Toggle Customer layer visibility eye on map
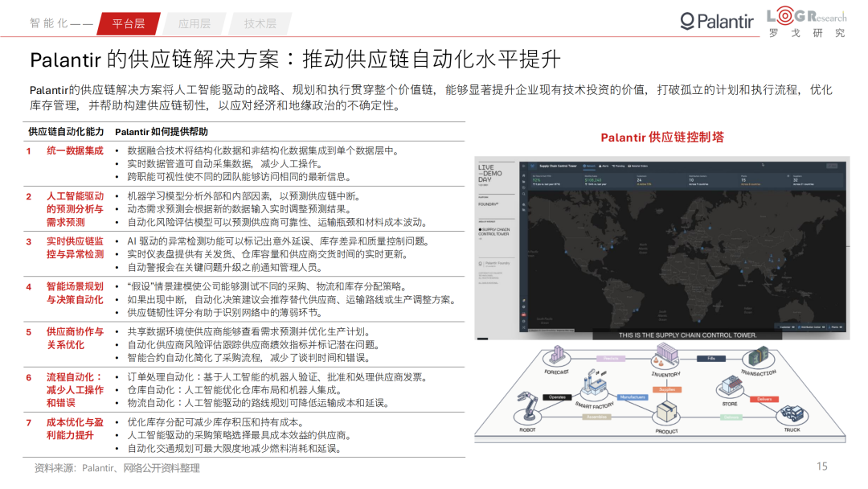This screenshot has width=868, height=489. point(793,327)
